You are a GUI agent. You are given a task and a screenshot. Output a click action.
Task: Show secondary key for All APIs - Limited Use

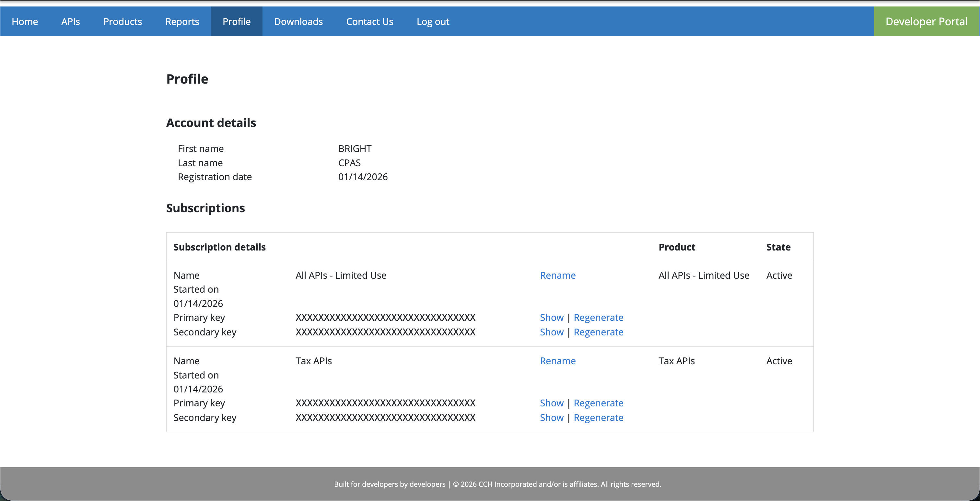coord(552,332)
